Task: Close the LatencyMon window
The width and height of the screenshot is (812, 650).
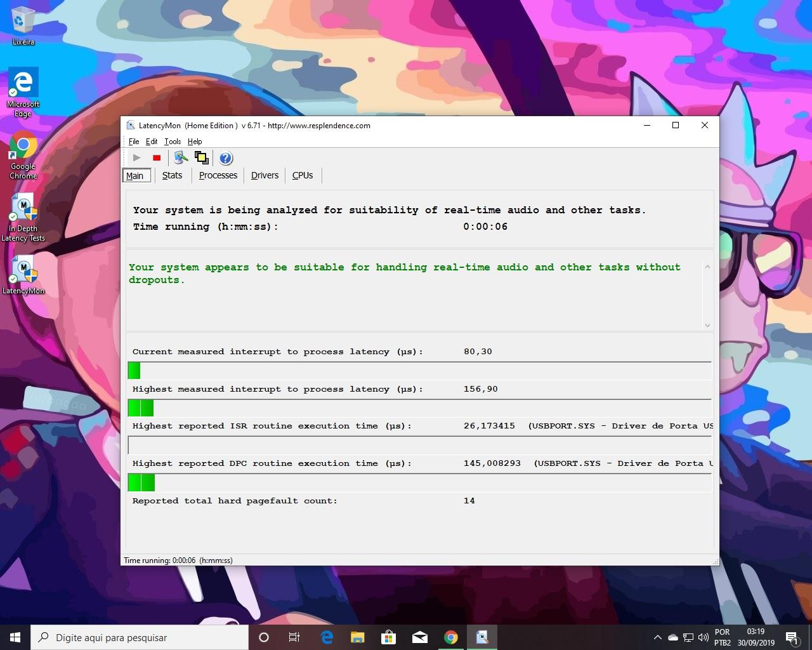Action: click(x=705, y=125)
